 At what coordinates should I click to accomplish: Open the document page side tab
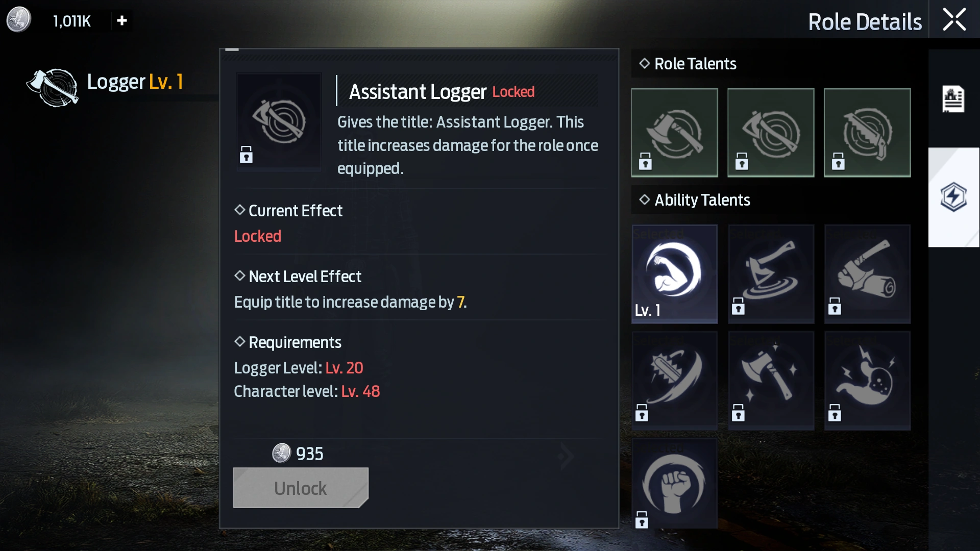coord(953,99)
